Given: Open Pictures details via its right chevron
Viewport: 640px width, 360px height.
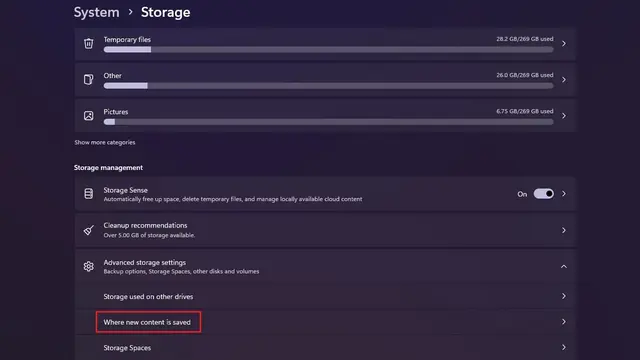Looking at the screenshot, I should tap(564, 116).
